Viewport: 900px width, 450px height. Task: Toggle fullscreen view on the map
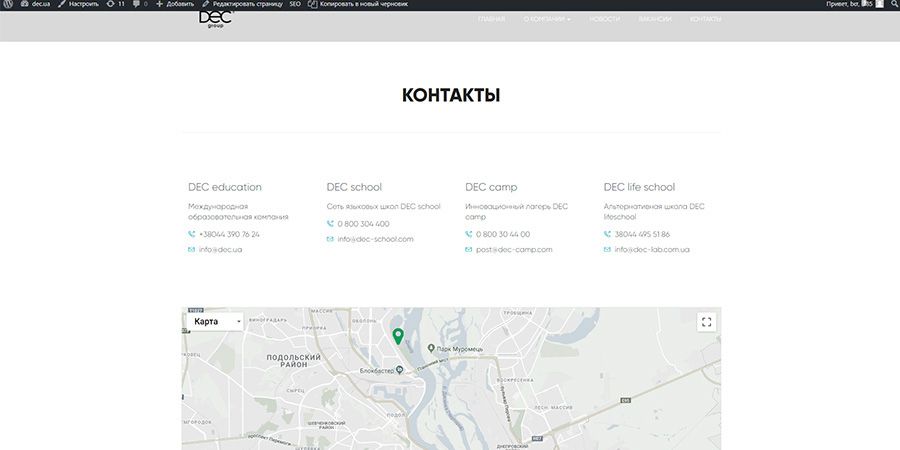coord(707,322)
